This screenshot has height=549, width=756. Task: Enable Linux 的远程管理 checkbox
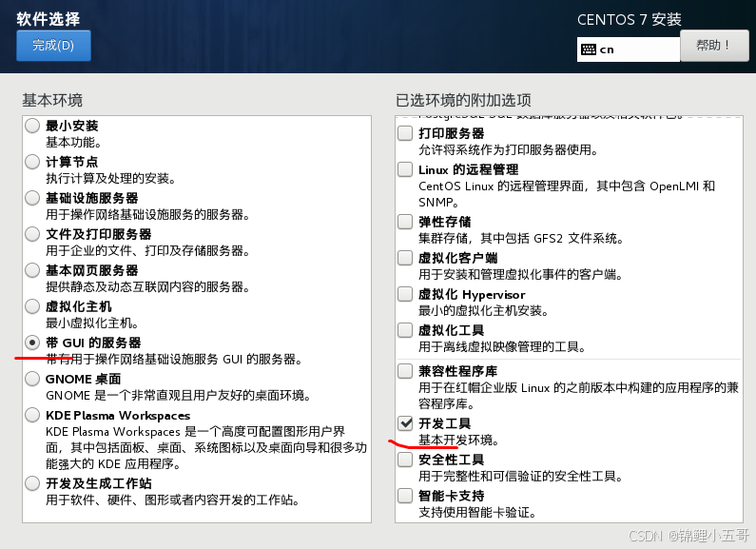(405, 169)
